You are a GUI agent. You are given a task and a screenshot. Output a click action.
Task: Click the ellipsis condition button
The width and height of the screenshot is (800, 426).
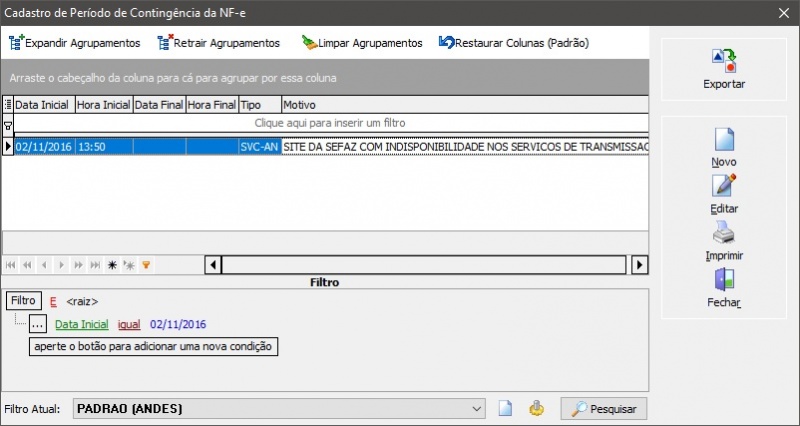pos(38,324)
